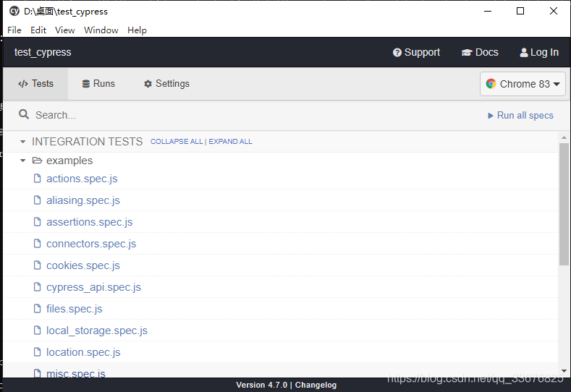
Task: Open cypress_api.spec.js test file
Action: (x=93, y=287)
